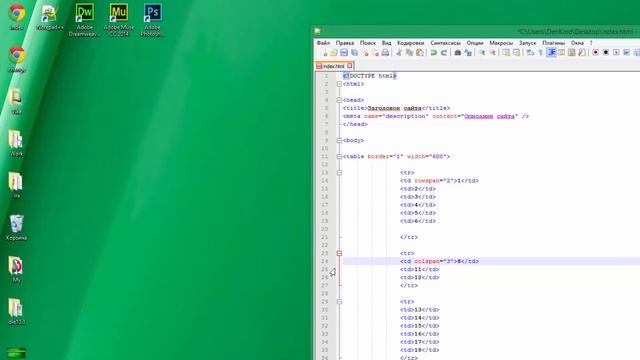Click the Close document toolbar icon

365,53
